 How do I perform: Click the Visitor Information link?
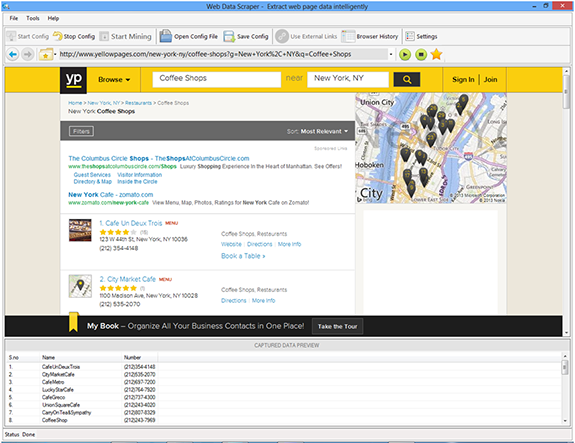[139, 175]
